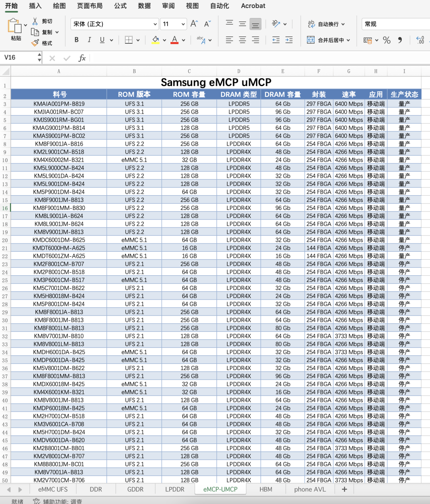This screenshot has width=430, height=504.
Task: Add a new sheet with plus
Action: pyautogui.click(x=344, y=489)
